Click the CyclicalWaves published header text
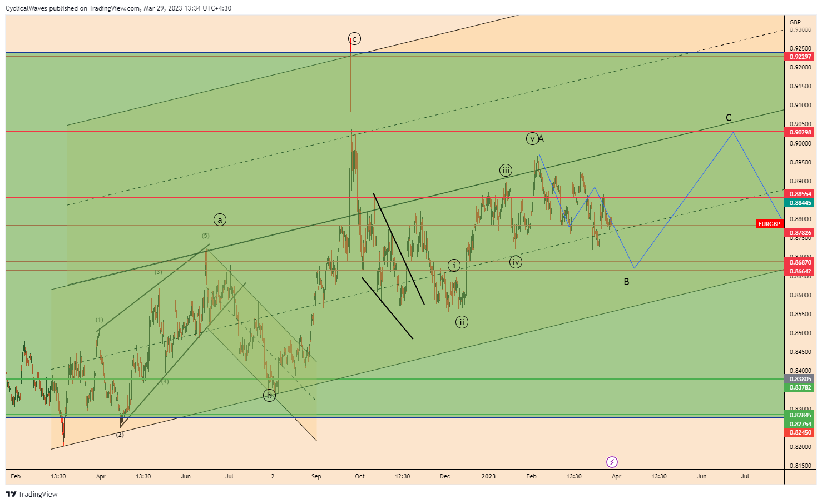This screenshot has width=822, height=504. [118, 8]
